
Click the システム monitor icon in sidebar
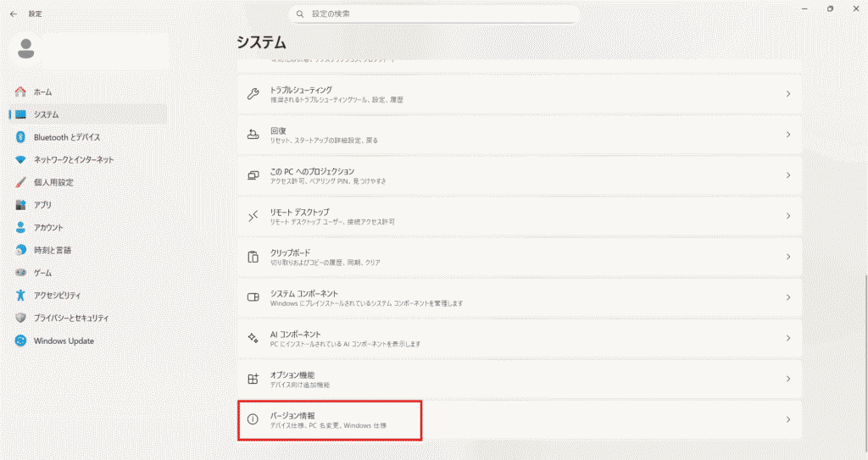coord(20,114)
